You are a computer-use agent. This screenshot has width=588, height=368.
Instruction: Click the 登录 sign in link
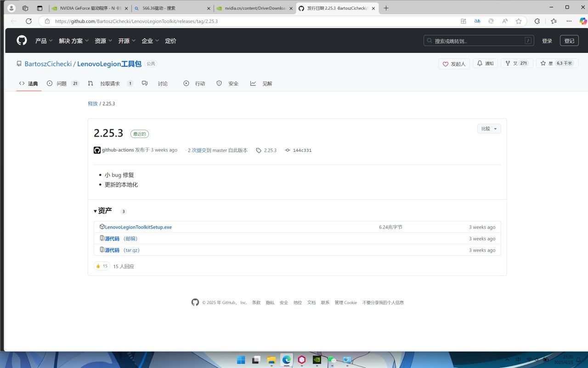[547, 41]
